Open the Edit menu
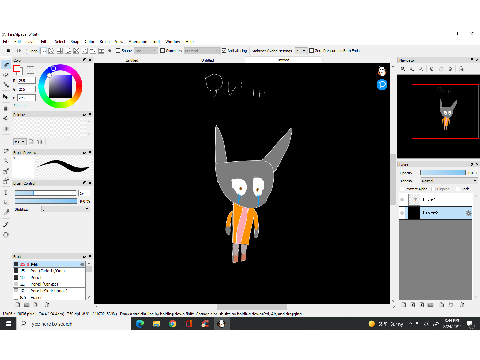This screenshot has width=480, height=360. click(18, 42)
